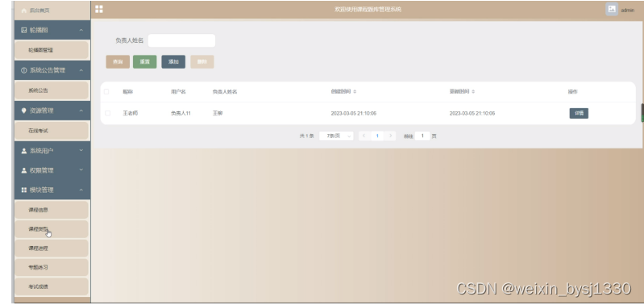
Task: Click the tan 查询 search button
Action: pyautogui.click(x=118, y=61)
